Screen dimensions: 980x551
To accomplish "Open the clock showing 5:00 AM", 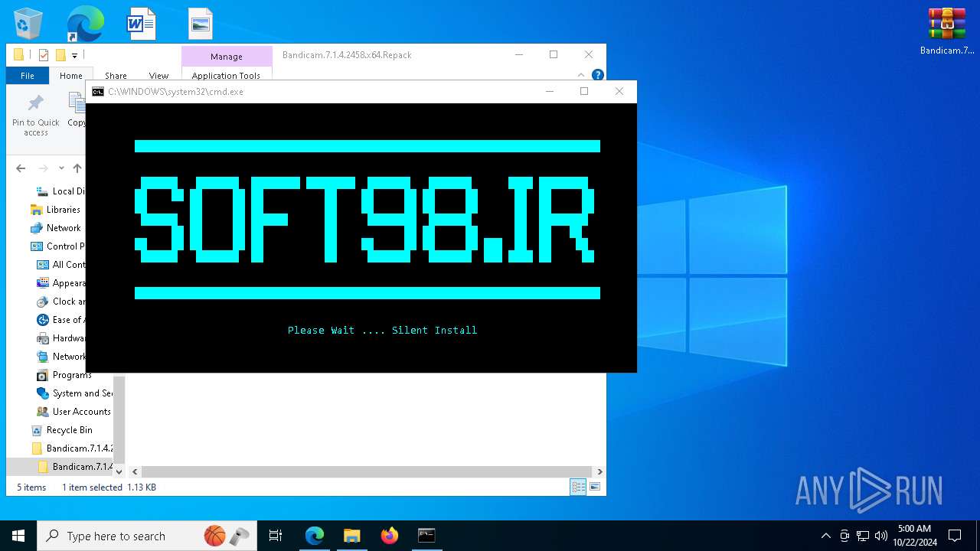I will [913, 536].
